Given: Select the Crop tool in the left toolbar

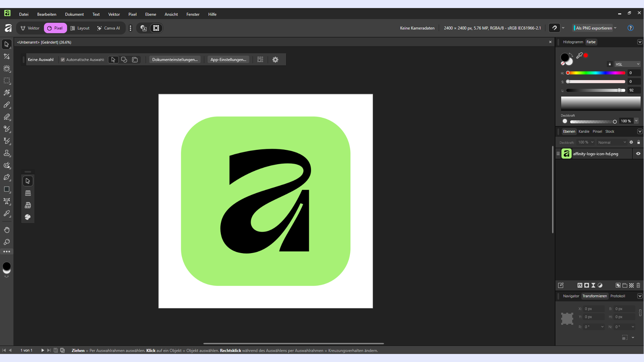Looking at the screenshot, I should [7, 56].
